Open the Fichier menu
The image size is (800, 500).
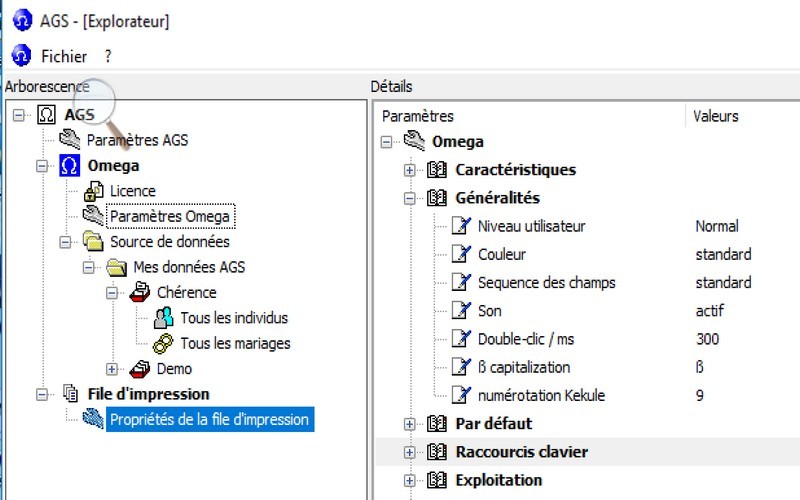[64, 56]
